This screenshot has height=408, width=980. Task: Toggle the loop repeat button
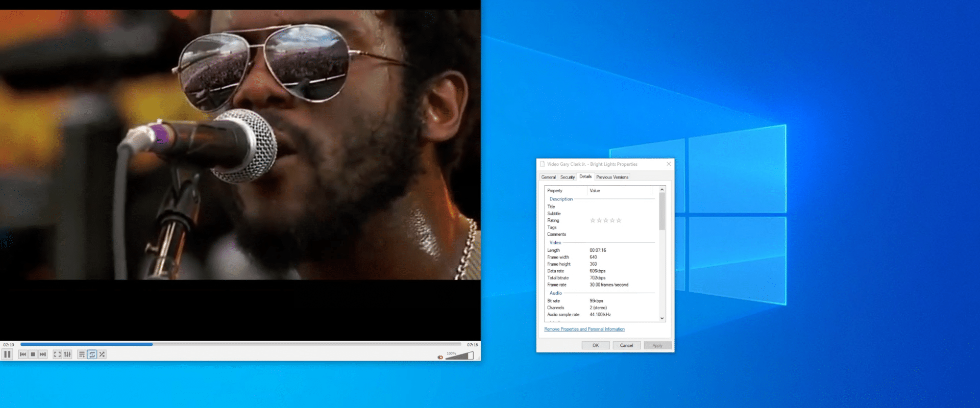tap(92, 354)
